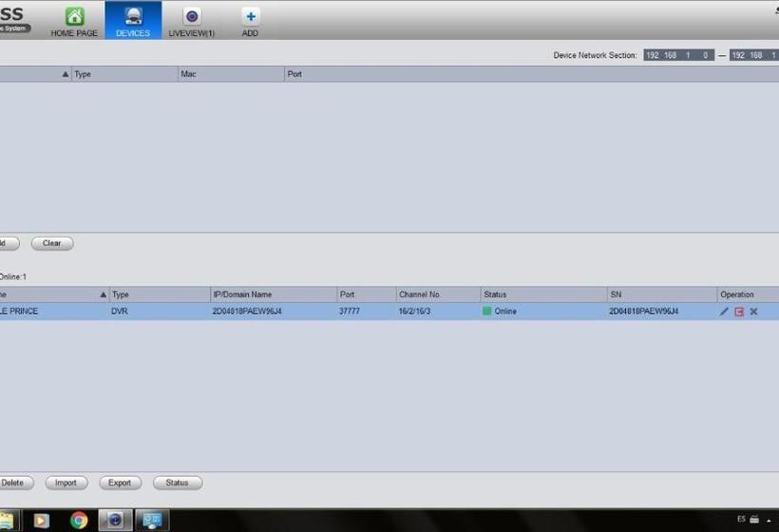Image resolution: width=779 pixels, height=532 pixels.
Task: Click the ADD plus tab
Action: pyautogui.click(x=250, y=21)
